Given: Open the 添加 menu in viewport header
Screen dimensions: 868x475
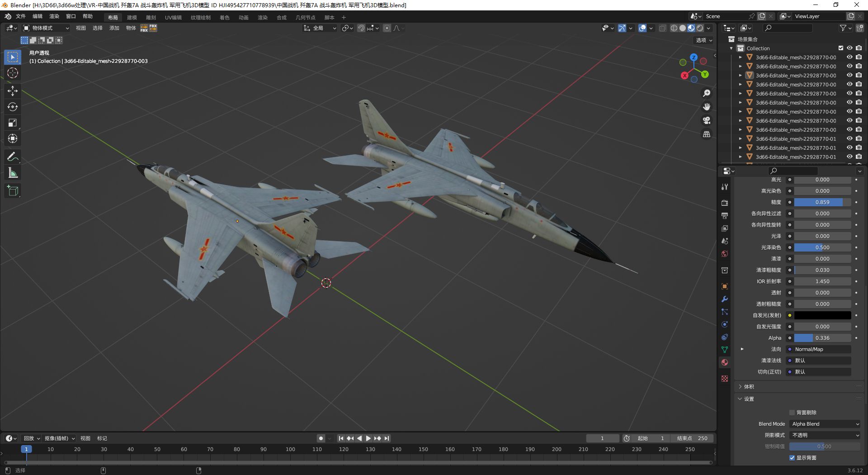Looking at the screenshot, I should [114, 28].
